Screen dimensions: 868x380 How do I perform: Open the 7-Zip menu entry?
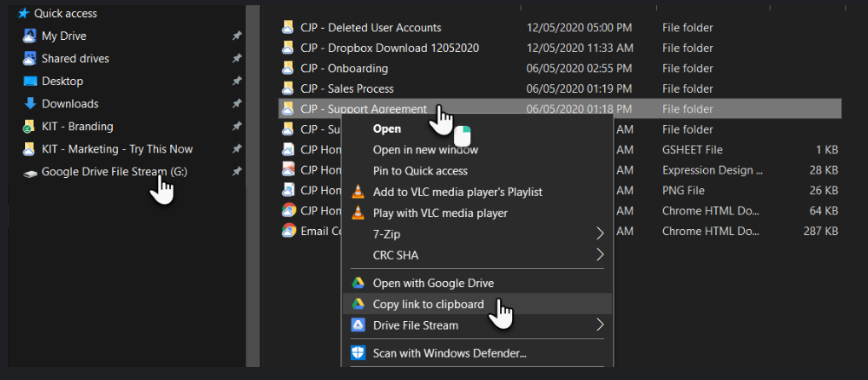coord(386,234)
